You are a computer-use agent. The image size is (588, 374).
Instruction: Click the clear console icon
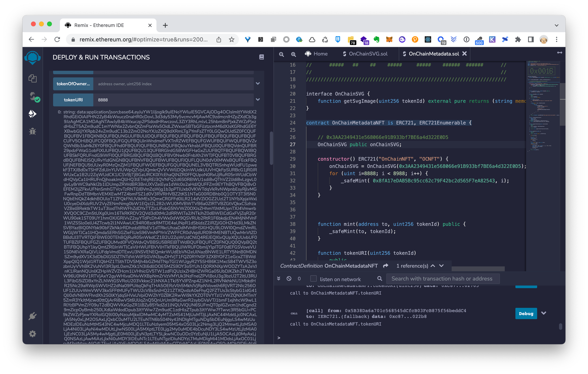pyautogui.click(x=289, y=278)
